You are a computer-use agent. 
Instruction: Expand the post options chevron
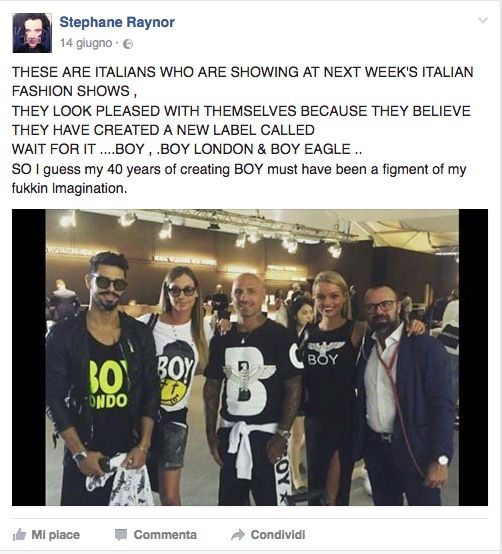point(483,20)
